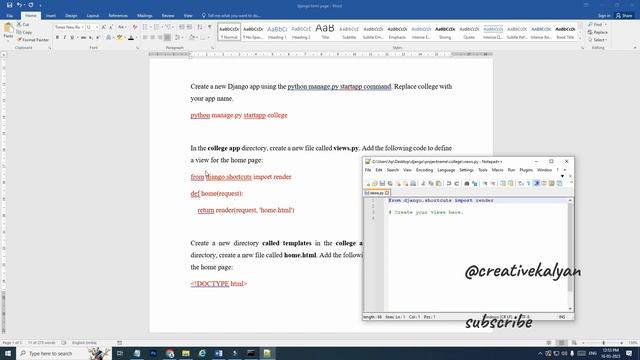Click Windows Start button

pyautogui.click(x=8, y=353)
